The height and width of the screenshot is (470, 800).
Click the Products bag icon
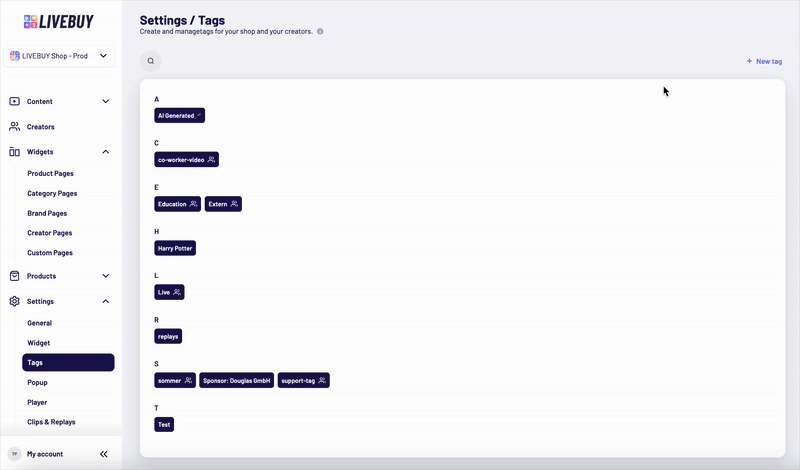coord(14,276)
